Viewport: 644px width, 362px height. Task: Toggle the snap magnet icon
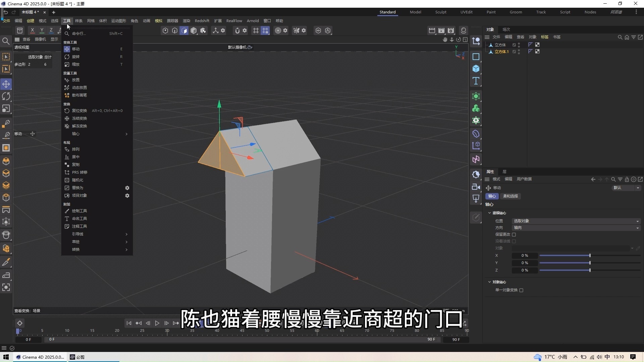click(237, 31)
